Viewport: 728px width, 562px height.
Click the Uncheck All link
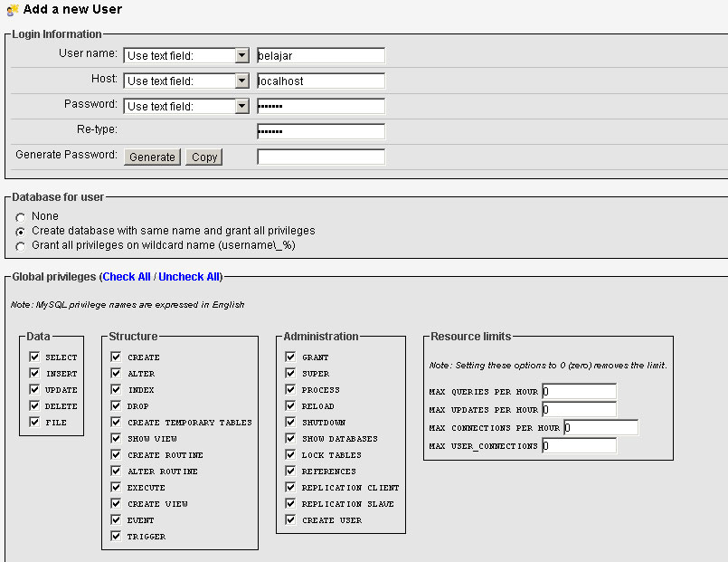coord(189,276)
